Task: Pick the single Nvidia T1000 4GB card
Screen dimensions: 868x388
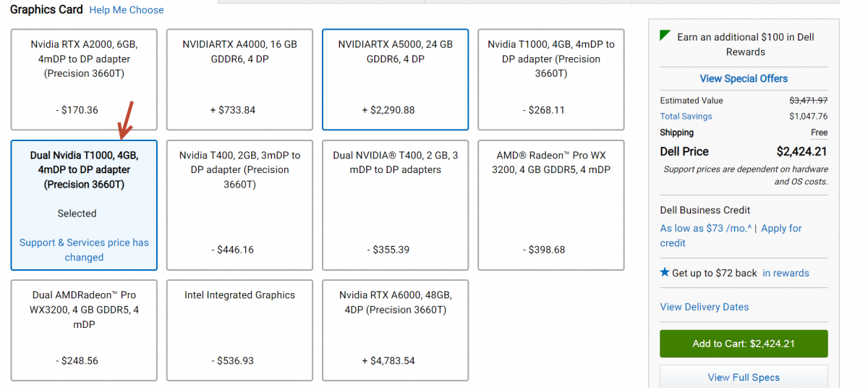Action: 551,80
